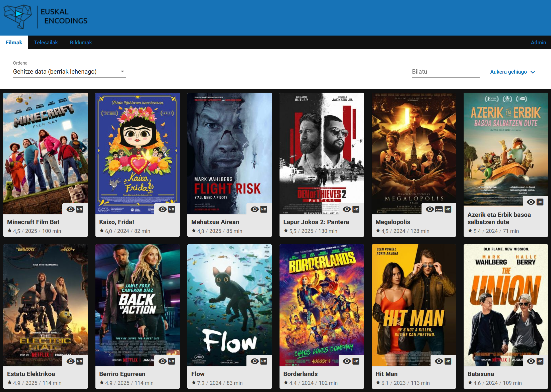551x392 pixels.
Task: Open Kaixo, Frida! title link
Action: point(116,222)
